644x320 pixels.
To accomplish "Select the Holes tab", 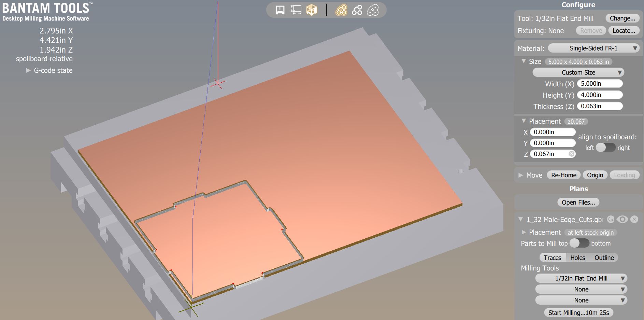I will [577, 258].
